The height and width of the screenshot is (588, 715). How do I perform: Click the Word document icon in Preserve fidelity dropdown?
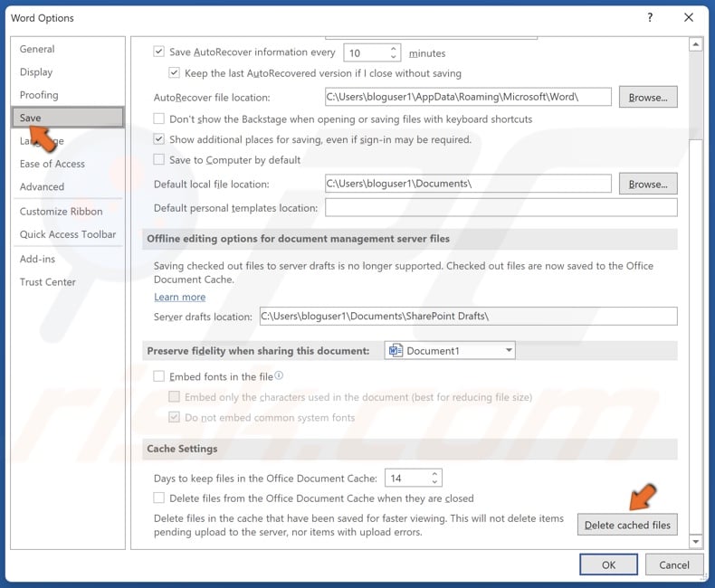[395, 350]
